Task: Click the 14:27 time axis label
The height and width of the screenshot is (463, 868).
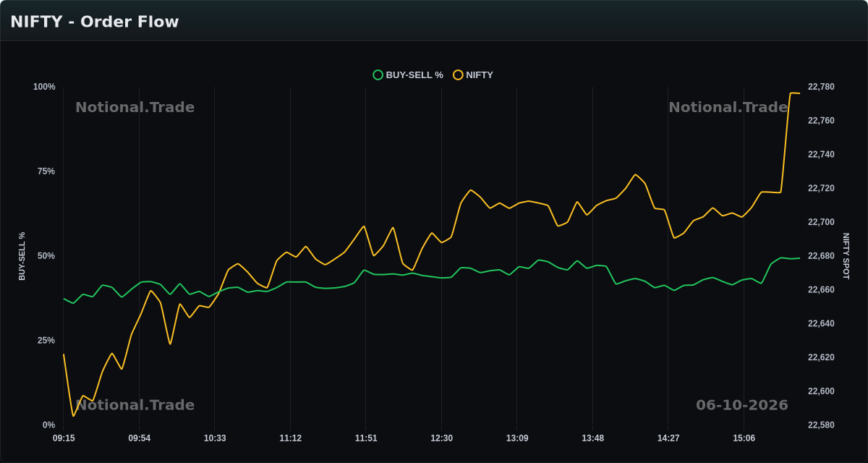Action: click(x=668, y=438)
